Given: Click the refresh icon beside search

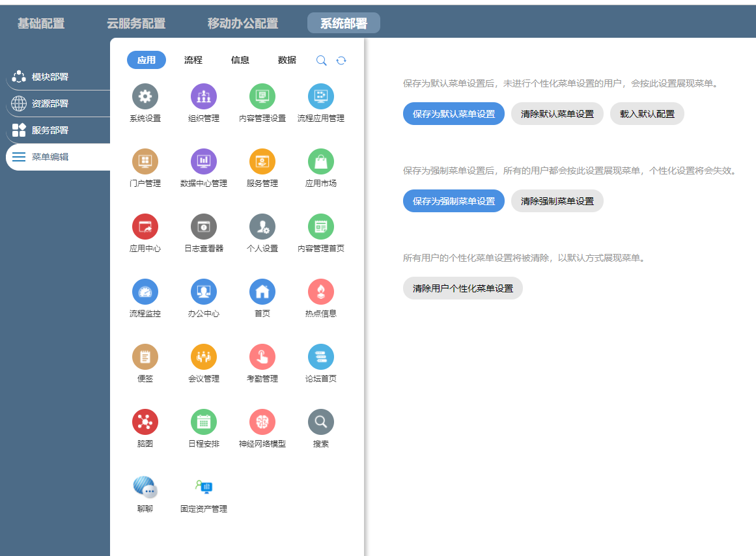Looking at the screenshot, I should point(341,61).
